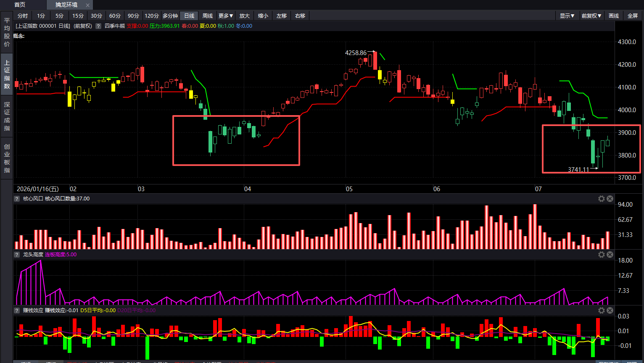
Task: Expand the 更多 periods dropdown
Action: 226,16
